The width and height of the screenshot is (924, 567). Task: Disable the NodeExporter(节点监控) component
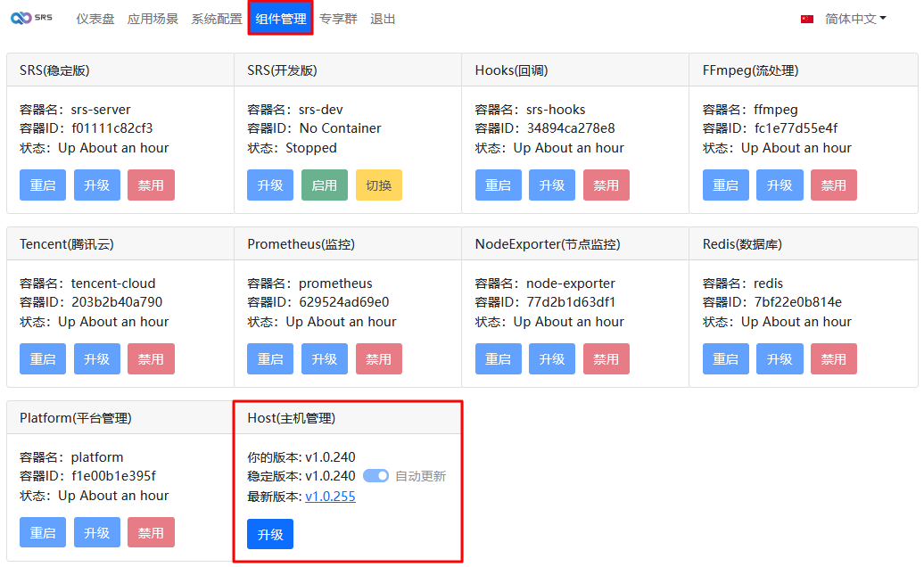[606, 358]
